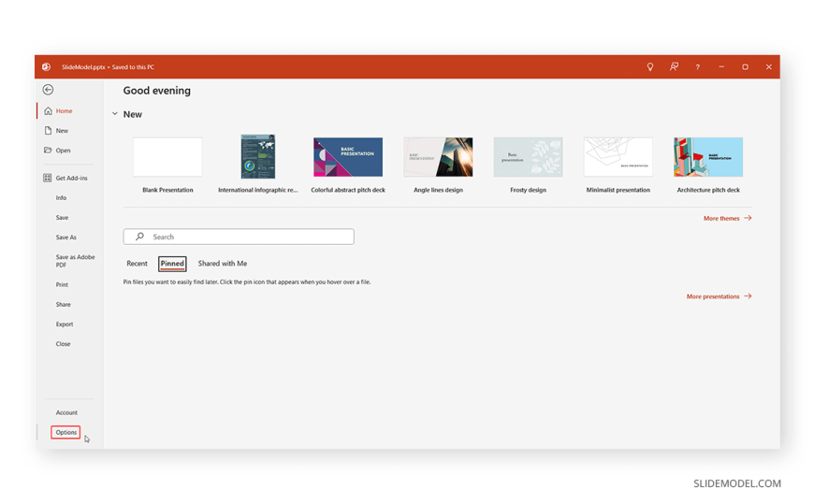Click the back arrow icon in sidebar
The height and width of the screenshot is (504, 814).
point(49,90)
